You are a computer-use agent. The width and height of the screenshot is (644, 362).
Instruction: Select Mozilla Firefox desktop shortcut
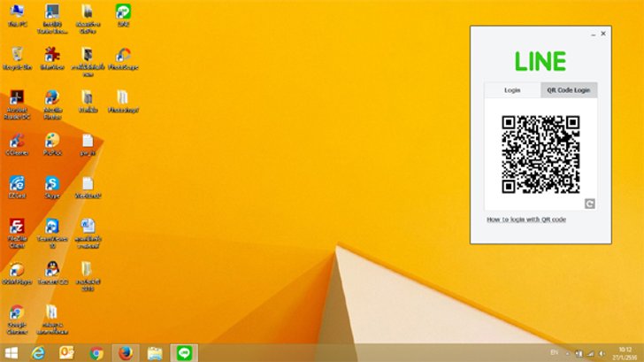52,104
